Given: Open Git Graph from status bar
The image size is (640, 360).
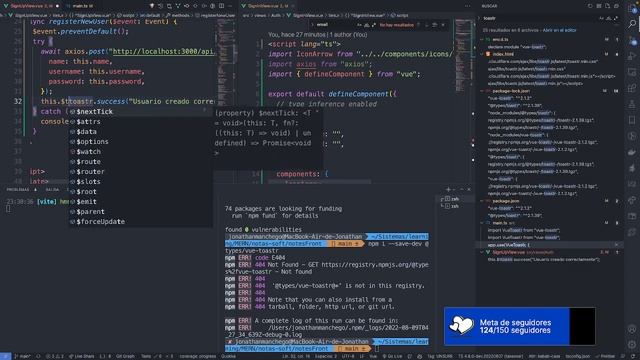Looking at the screenshot, I should pos(125,356).
